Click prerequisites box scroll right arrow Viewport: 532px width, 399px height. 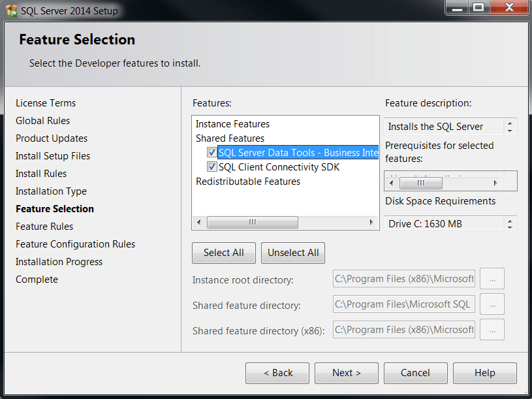coord(495,184)
